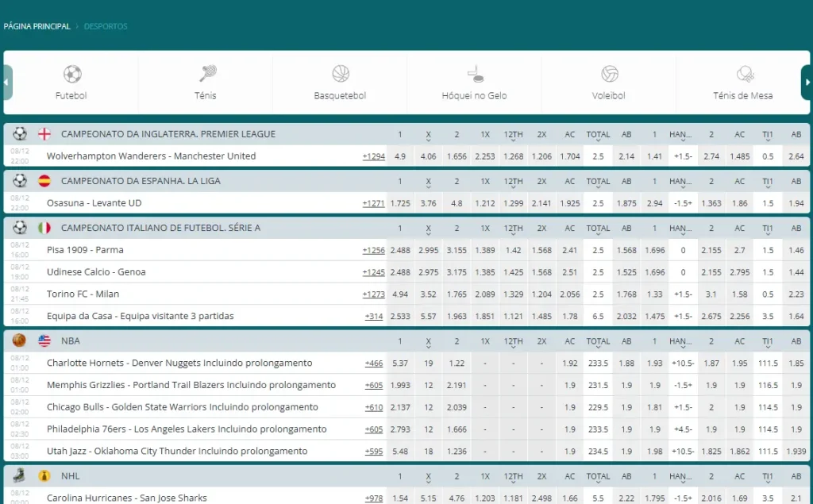Open +605 markets for Philadelphia 76ers game
This screenshot has height=504, width=813.
[374, 429]
